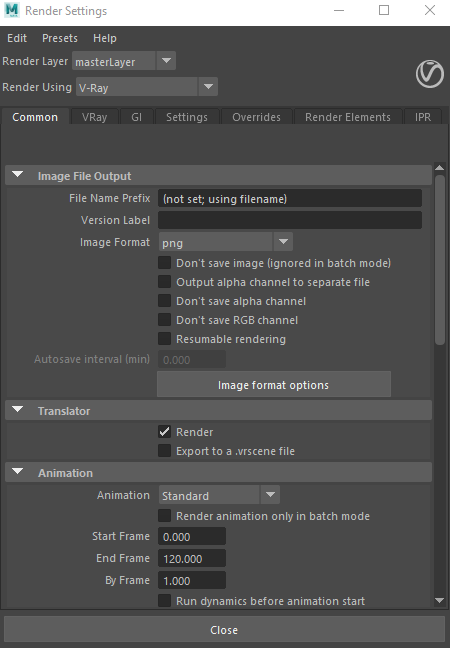The height and width of the screenshot is (648, 450).
Task: Click the scrollbar up arrow
Action: [x=440, y=168]
